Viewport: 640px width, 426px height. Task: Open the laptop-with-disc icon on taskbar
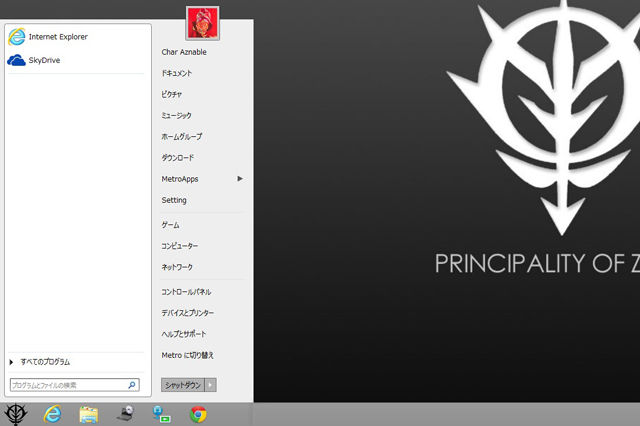point(125,414)
